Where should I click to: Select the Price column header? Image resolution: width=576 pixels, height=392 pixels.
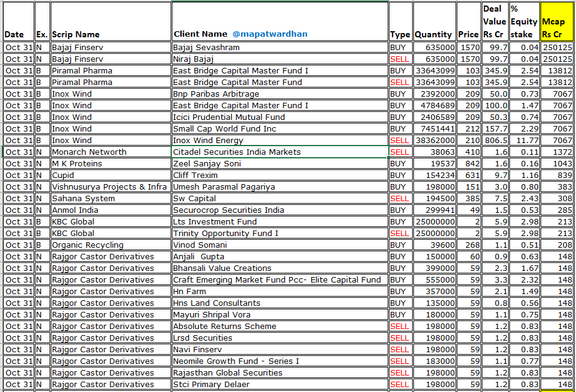(469, 21)
